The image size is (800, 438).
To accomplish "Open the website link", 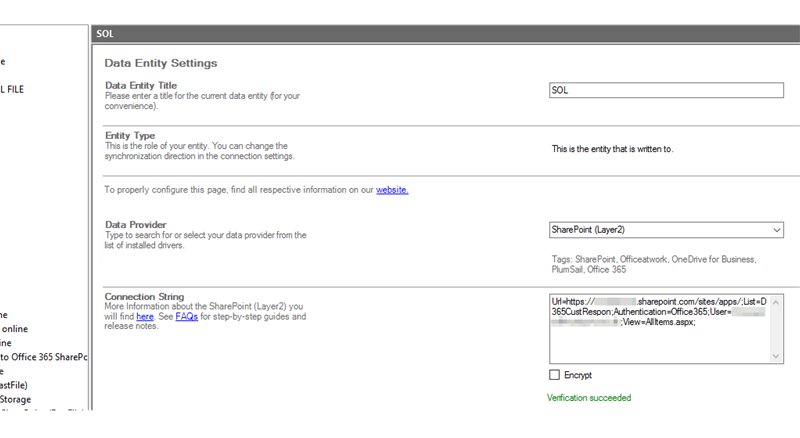I will pos(392,190).
